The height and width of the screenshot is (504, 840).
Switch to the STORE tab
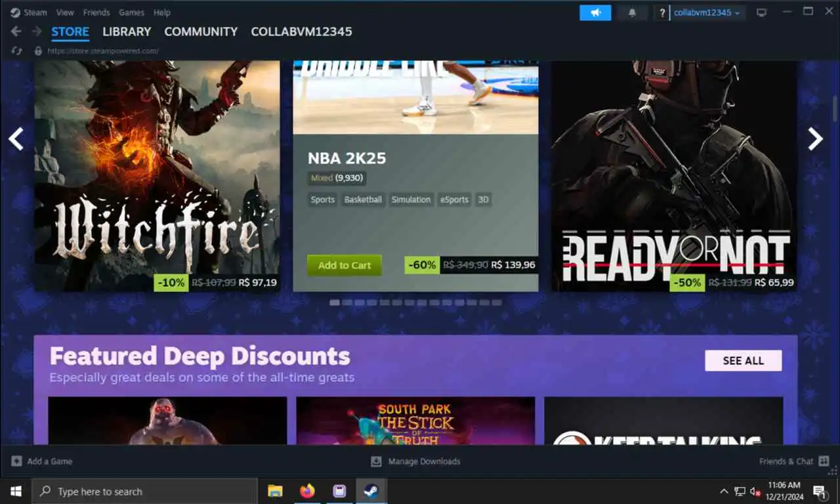(70, 31)
